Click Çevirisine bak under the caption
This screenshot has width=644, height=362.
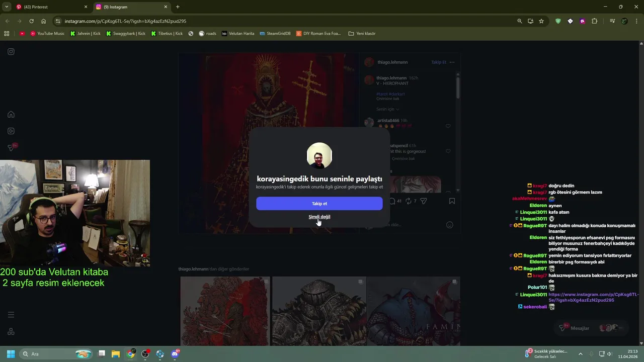[388, 99]
